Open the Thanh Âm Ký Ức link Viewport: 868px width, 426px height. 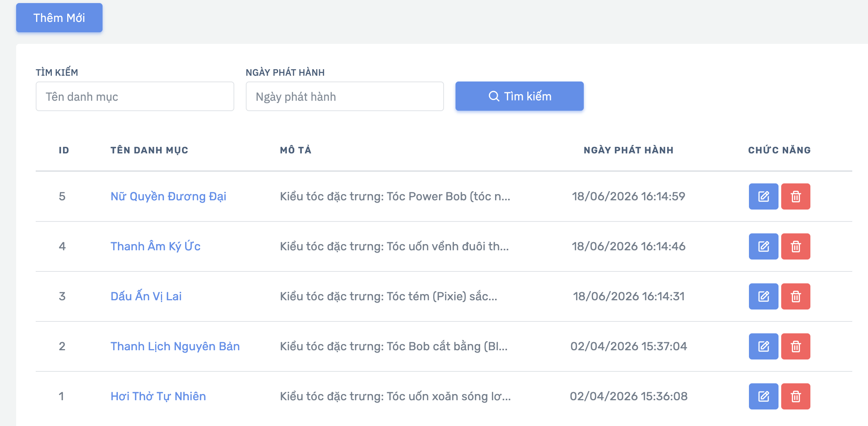click(x=156, y=246)
